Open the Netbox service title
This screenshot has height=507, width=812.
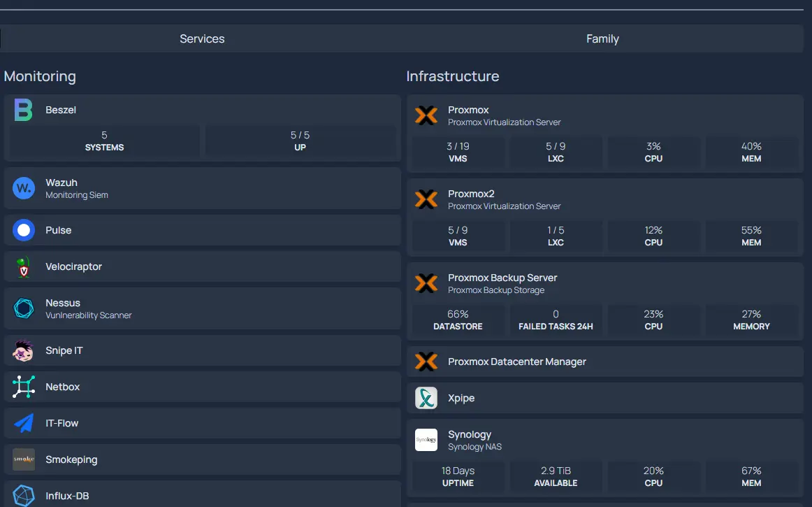[63, 387]
